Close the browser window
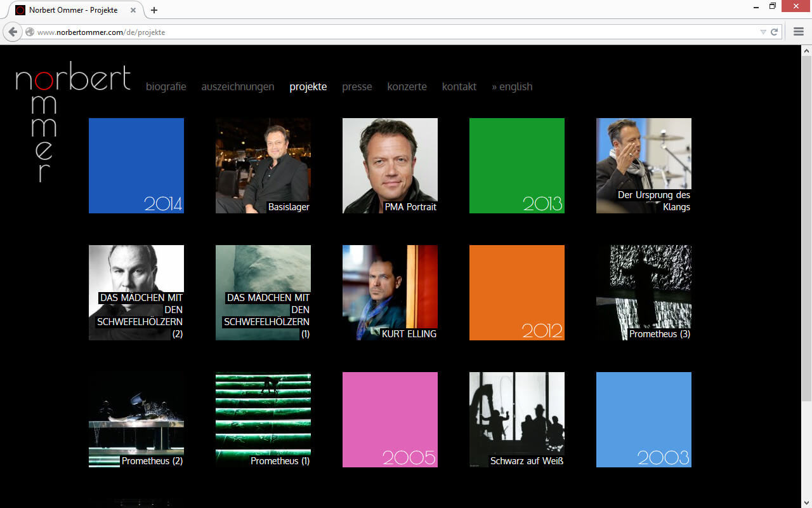The image size is (812, 508). [796, 6]
